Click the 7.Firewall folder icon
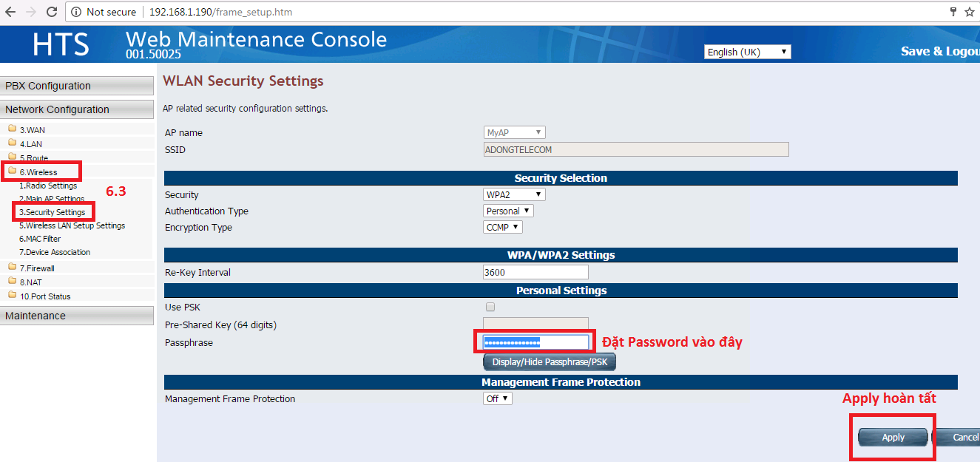980x462 pixels. [12, 268]
